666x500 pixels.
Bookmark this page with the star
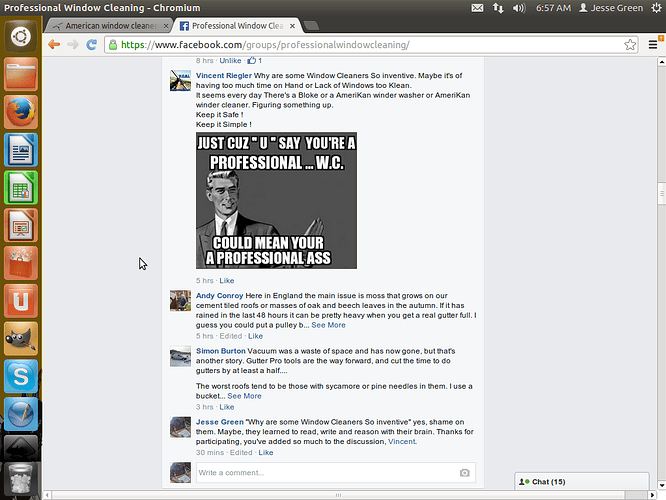[630, 45]
